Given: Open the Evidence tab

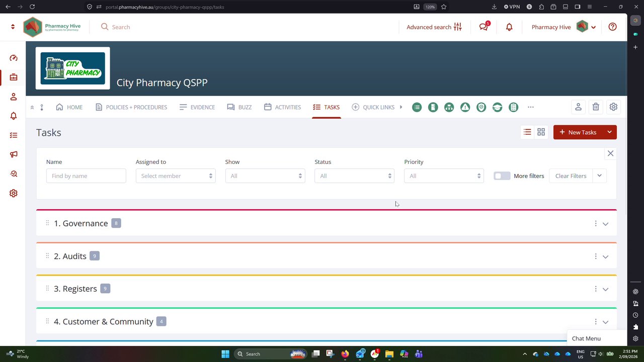Looking at the screenshot, I should click(197, 107).
